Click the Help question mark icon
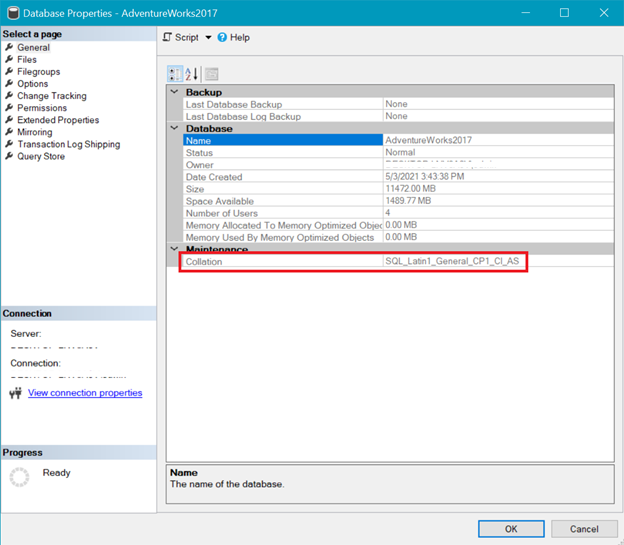624x545 pixels. 222,37
